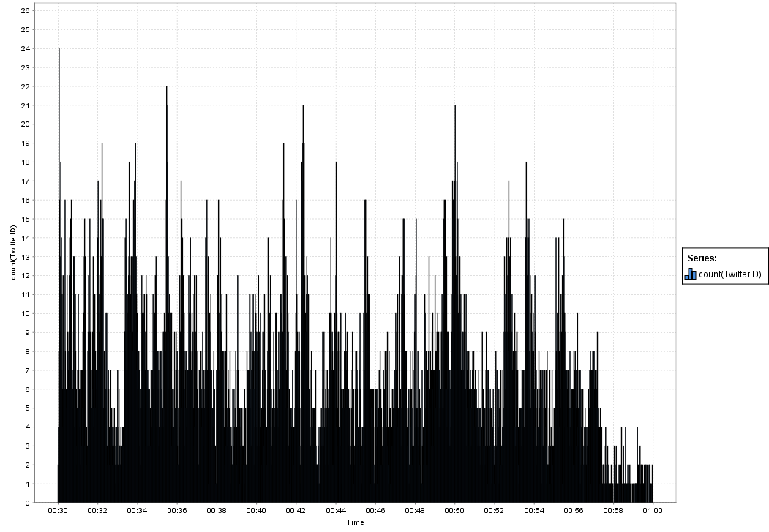Click the y-axis value 20
The image size is (769, 532).
(x=26, y=124)
